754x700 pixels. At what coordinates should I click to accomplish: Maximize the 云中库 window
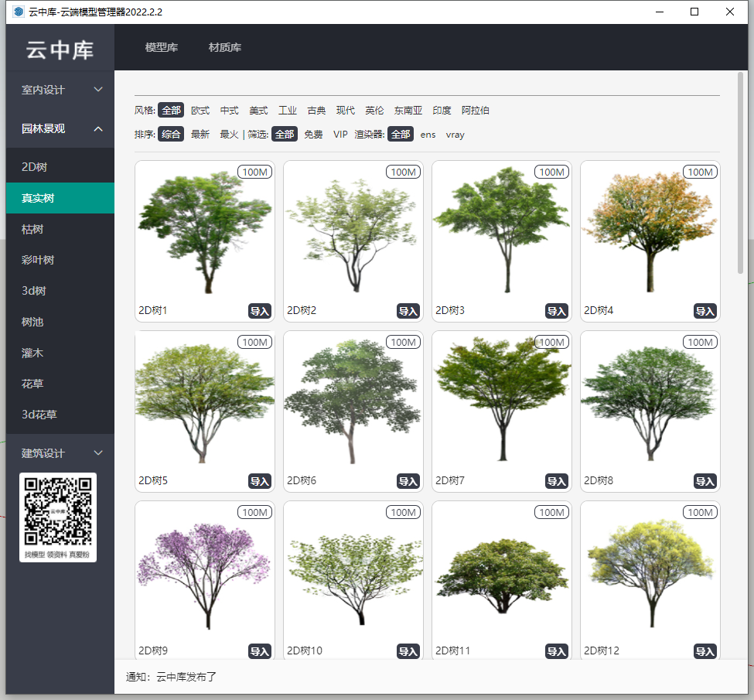694,12
